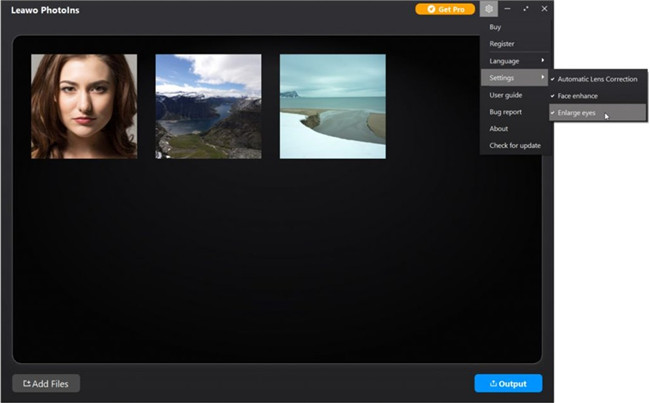
Task: Click the Get Pro upgrade button
Action: [445, 9]
